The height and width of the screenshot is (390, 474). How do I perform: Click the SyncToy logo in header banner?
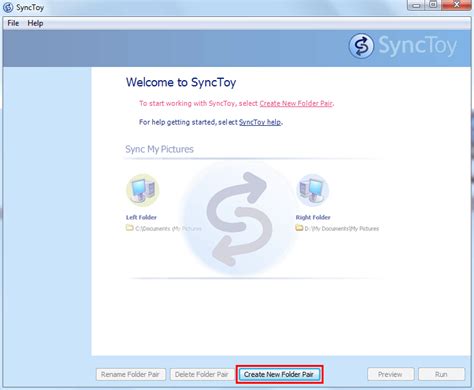(403, 46)
